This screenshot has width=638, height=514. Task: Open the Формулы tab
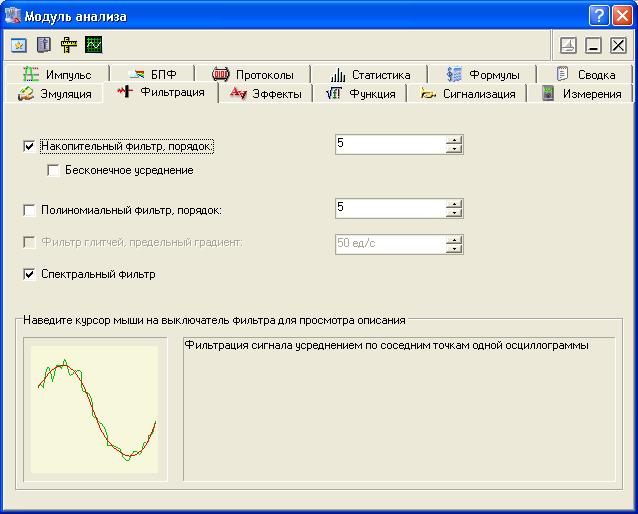coord(483,74)
